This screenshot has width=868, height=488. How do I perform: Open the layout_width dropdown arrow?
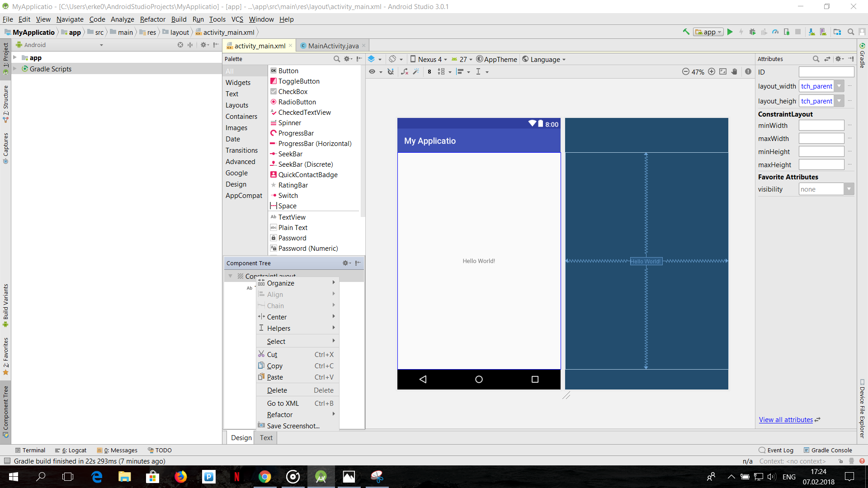click(x=840, y=86)
